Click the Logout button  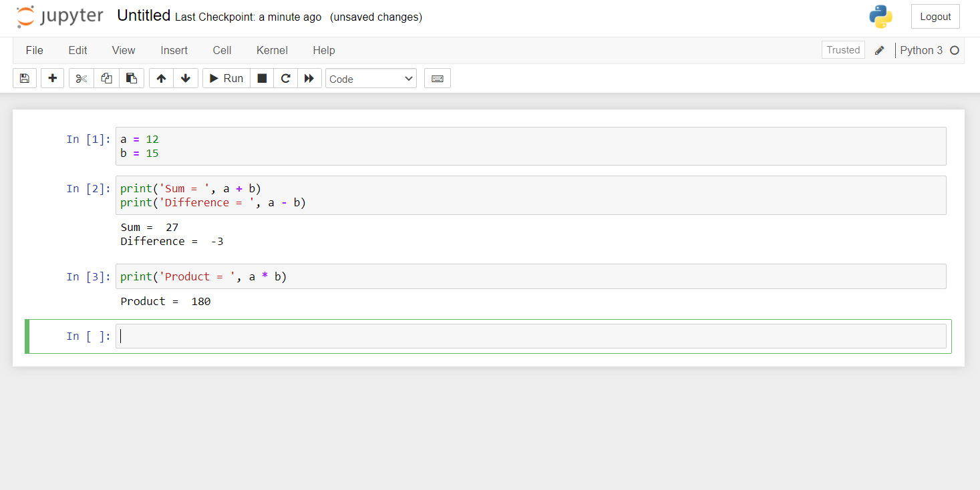pos(935,16)
